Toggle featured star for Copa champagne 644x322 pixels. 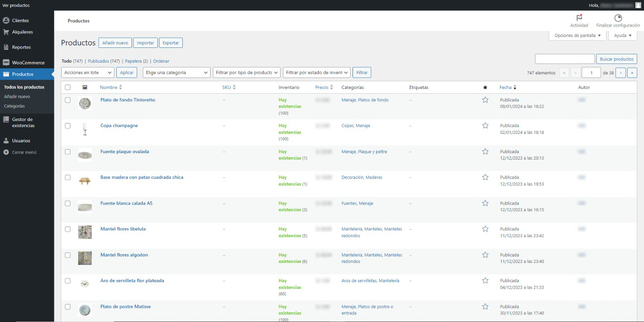pyautogui.click(x=485, y=126)
